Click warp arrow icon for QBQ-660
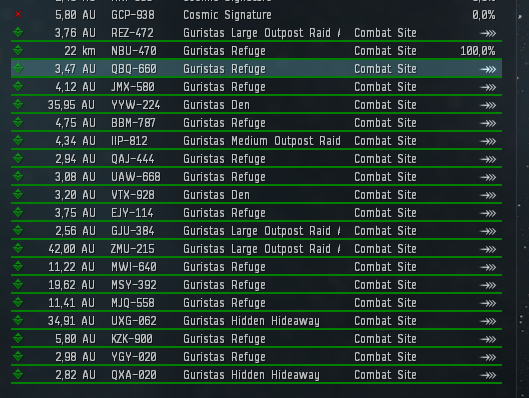The width and height of the screenshot is (529, 398). click(x=488, y=69)
